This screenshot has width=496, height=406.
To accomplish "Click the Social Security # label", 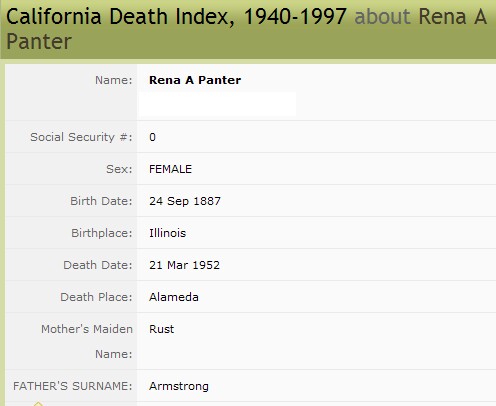I will point(81,137).
